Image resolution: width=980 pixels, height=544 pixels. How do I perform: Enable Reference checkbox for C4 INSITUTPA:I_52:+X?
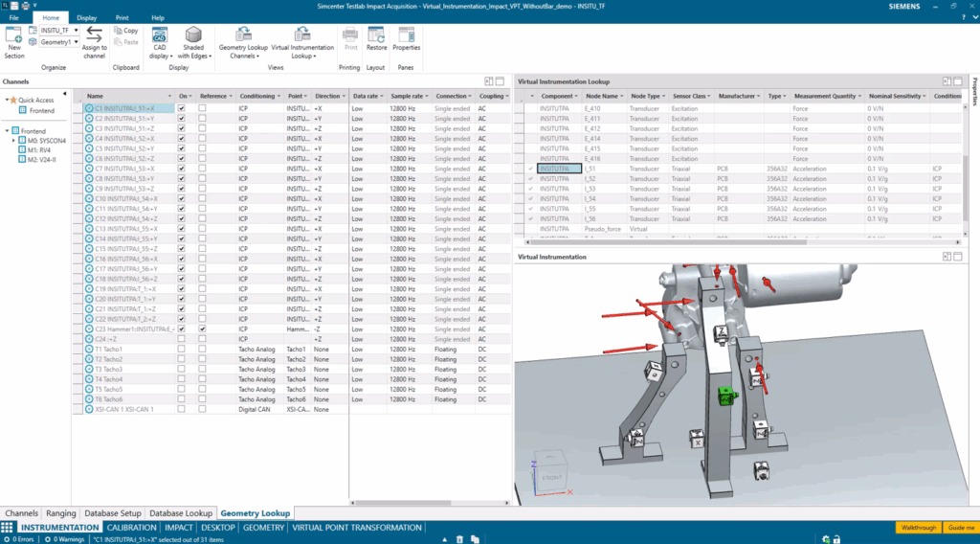(202, 139)
